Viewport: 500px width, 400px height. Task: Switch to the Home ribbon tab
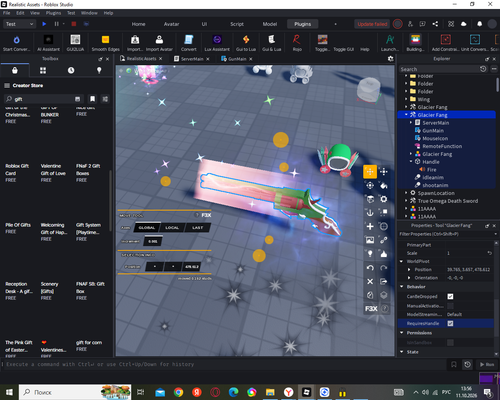coord(138,24)
